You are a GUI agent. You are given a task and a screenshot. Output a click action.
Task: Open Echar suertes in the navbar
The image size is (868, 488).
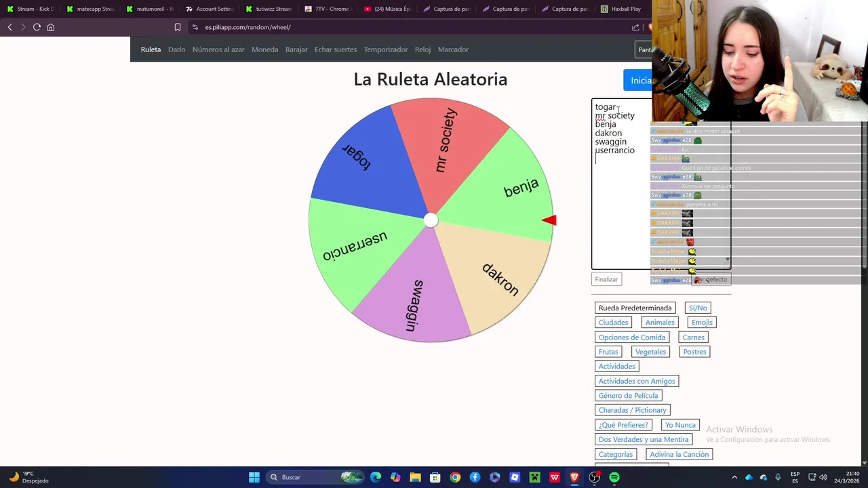[x=336, y=49]
